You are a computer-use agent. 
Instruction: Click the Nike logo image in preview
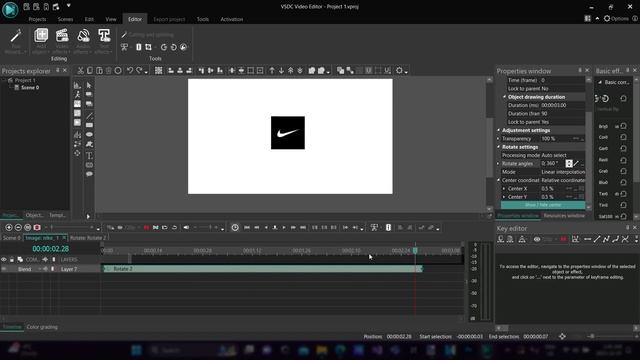click(x=288, y=133)
